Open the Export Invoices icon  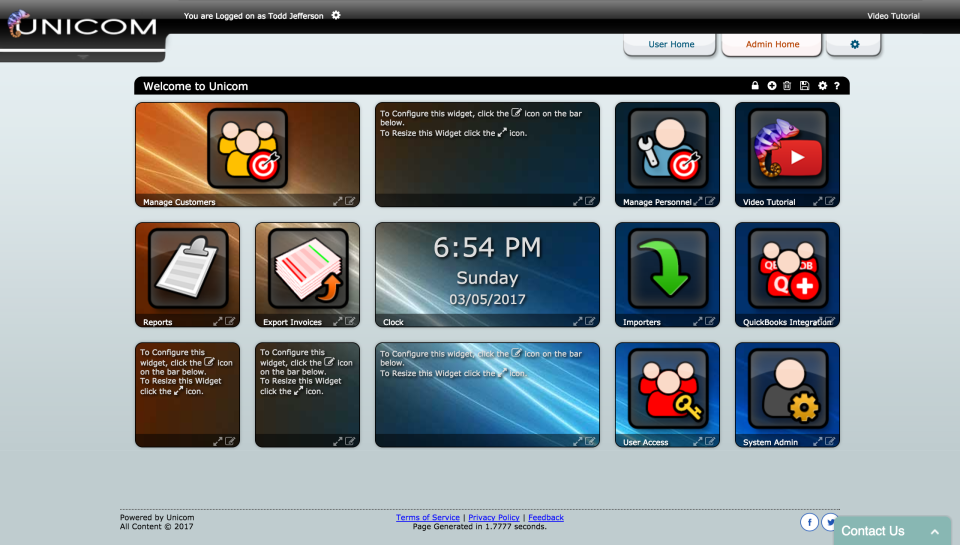pyautogui.click(x=307, y=268)
